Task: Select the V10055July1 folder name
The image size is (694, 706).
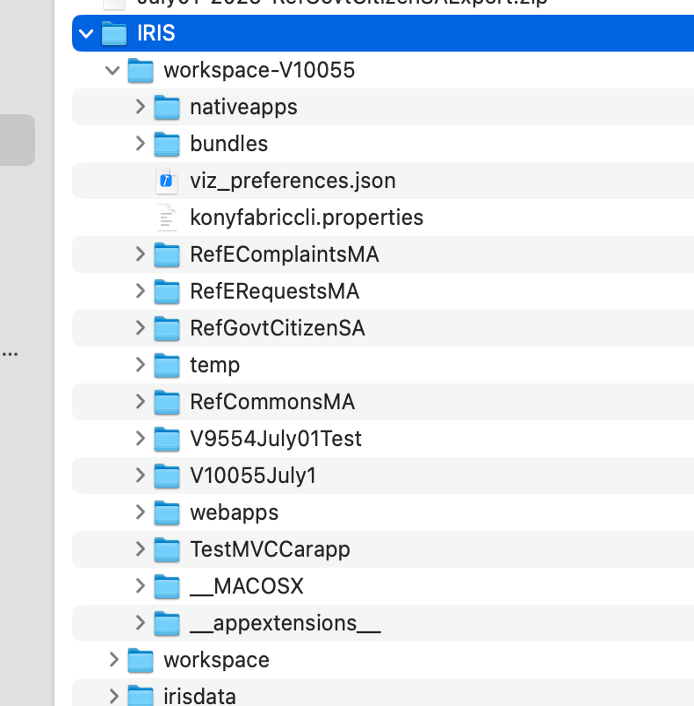Action: [x=253, y=476]
